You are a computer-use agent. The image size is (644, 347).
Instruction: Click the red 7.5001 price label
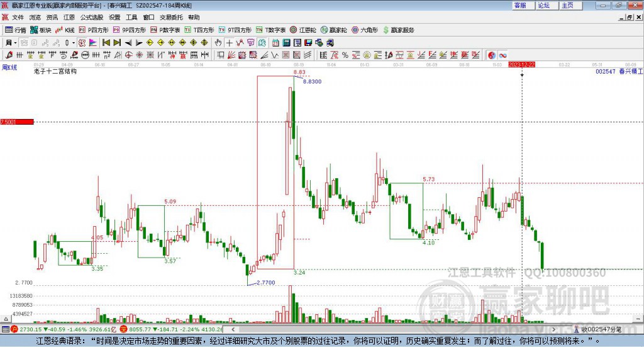(17, 122)
